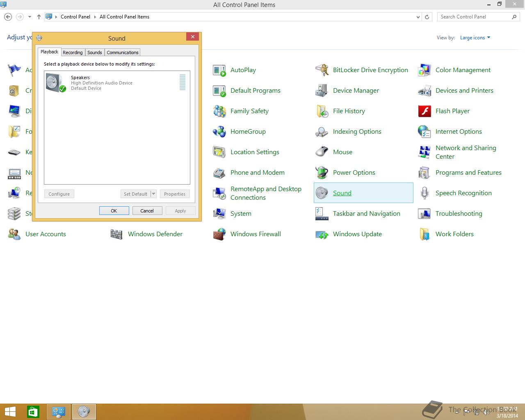Image resolution: width=525 pixels, height=420 pixels.
Task: Open the HomeGroup icon
Action: point(219,132)
